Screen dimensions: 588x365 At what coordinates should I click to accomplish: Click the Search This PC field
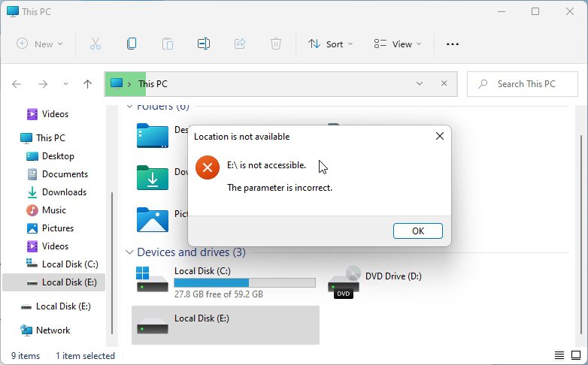[x=523, y=84]
